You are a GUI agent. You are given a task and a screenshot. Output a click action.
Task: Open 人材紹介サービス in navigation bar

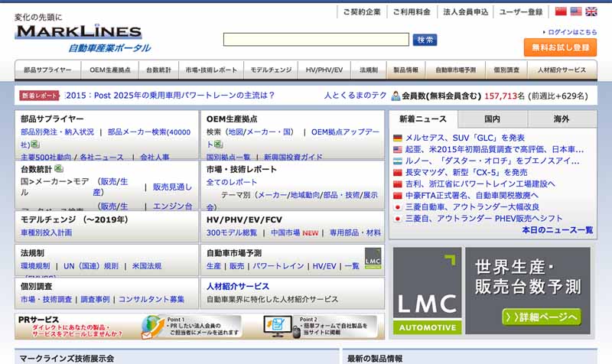point(562,70)
